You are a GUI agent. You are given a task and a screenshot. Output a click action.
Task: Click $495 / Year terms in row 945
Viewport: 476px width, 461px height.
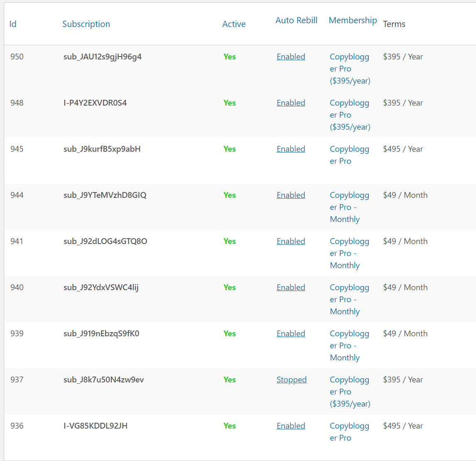(x=403, y=149)
